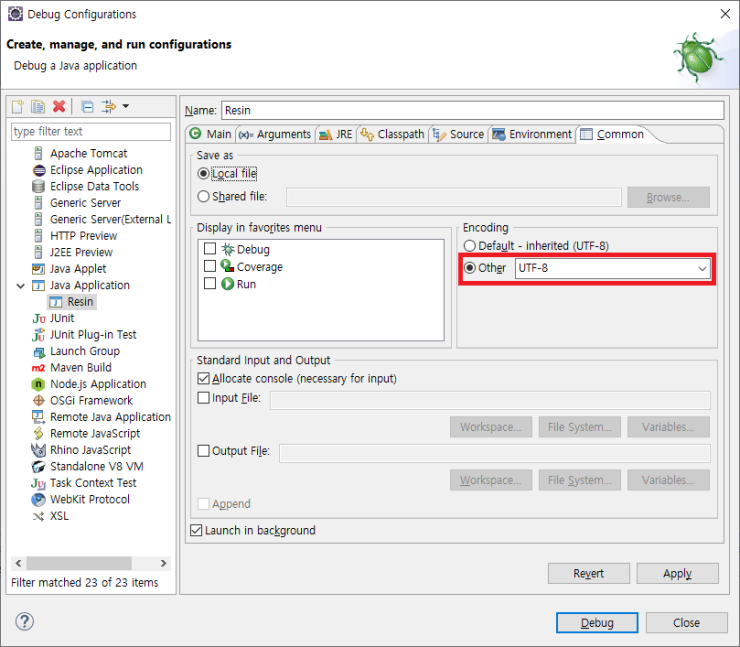This screenshot has height=647, width=740.
Task: Click the Help question mark icon
Action: pyautogui.click(x=25, y=622)
